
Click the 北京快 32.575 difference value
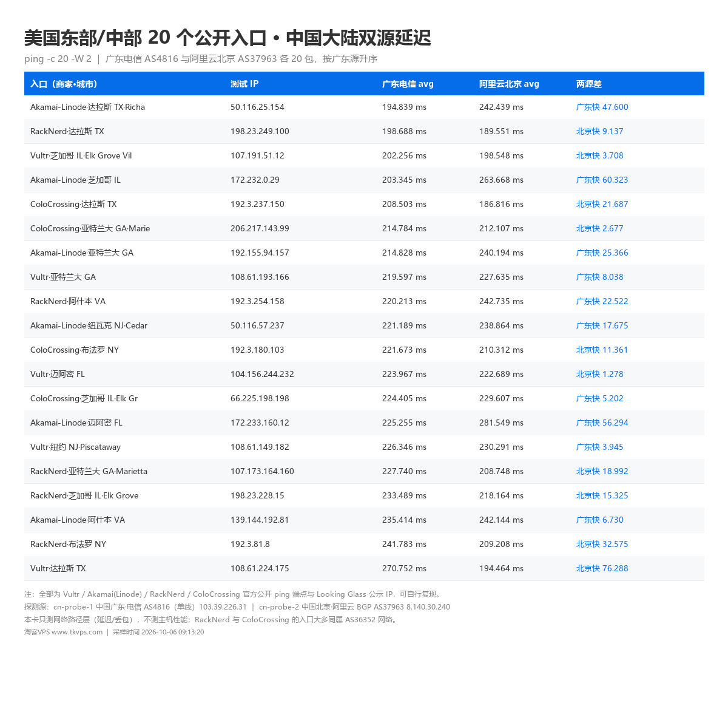pos(602,544)
